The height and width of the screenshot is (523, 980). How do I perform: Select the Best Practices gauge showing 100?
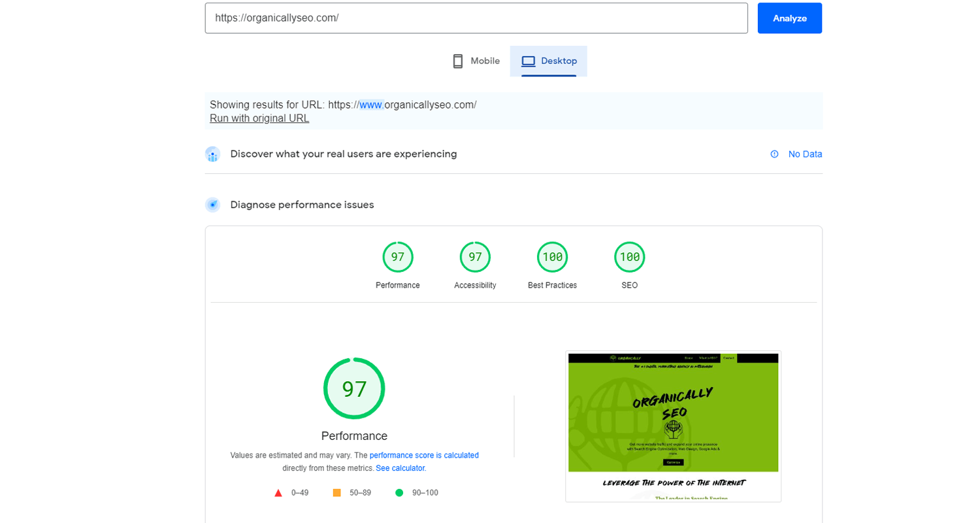(552, 257)
